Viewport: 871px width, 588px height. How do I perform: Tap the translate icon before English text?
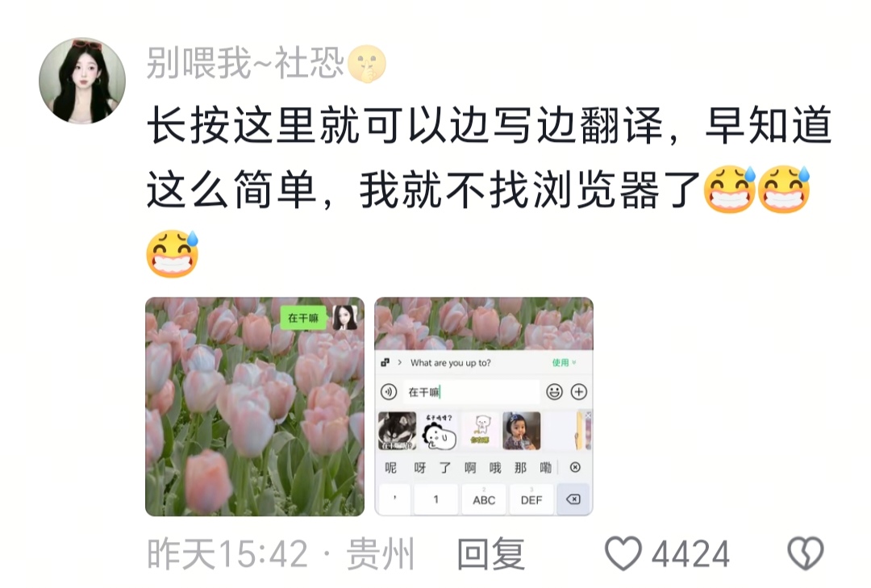(385, 362)
